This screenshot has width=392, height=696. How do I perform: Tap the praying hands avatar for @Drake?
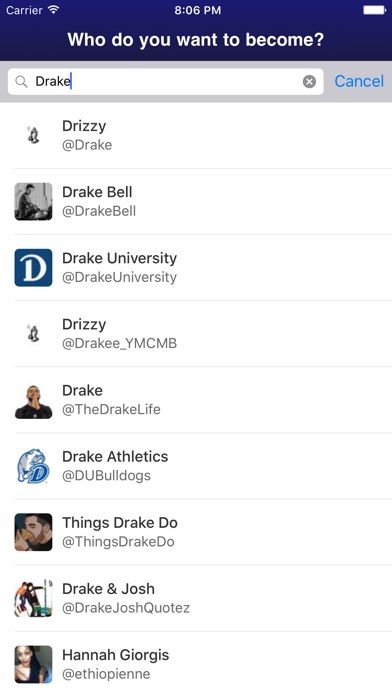[x=33, y=135]
